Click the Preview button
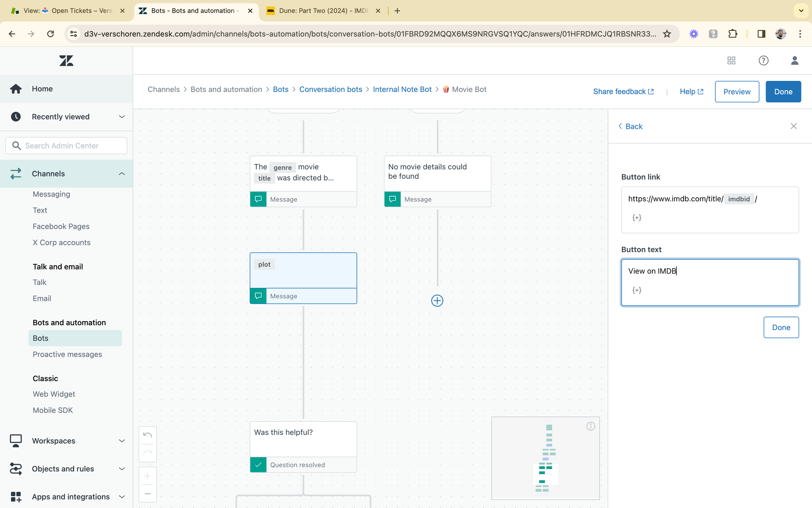Image resolution: width=812 pixels, height=508 pixels. click(736, 91)
